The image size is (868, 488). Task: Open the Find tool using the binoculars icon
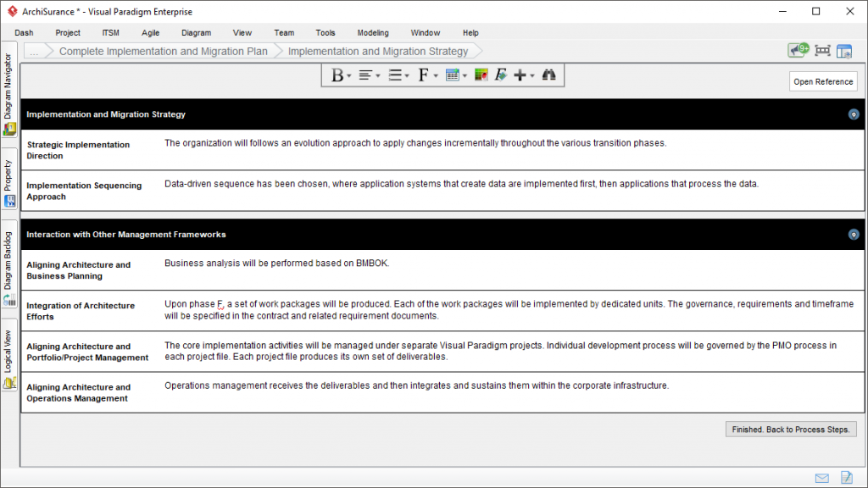(x=549, y=75)
